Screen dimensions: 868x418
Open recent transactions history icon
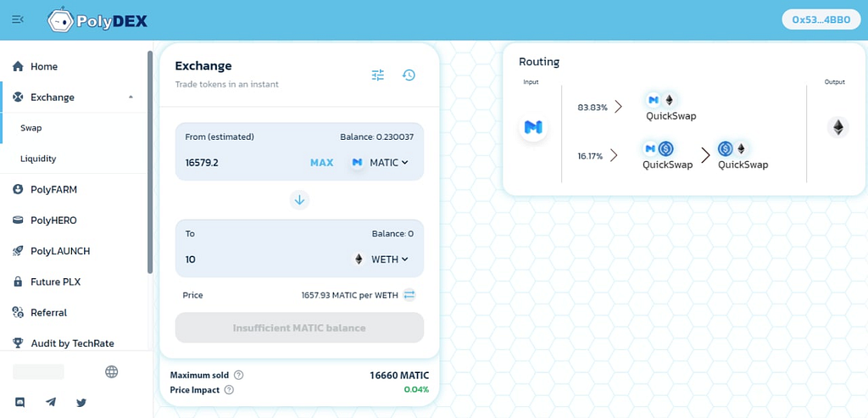pos(409,75)
